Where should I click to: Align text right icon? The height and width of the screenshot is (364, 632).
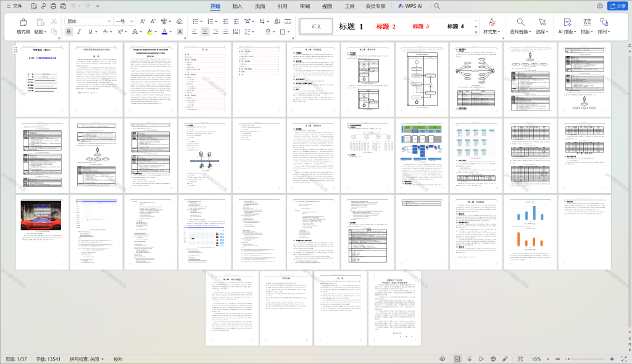[215, 31]
